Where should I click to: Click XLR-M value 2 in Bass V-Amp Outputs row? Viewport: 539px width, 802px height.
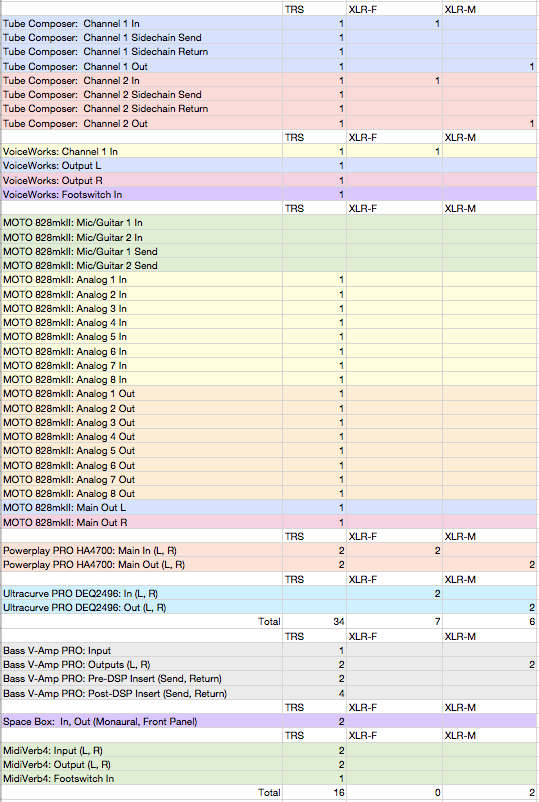(x=532, y=665)
